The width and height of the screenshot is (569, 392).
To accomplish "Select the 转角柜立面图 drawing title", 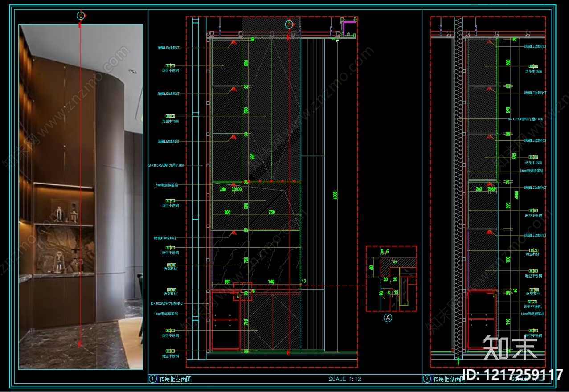I will (175, 379).
